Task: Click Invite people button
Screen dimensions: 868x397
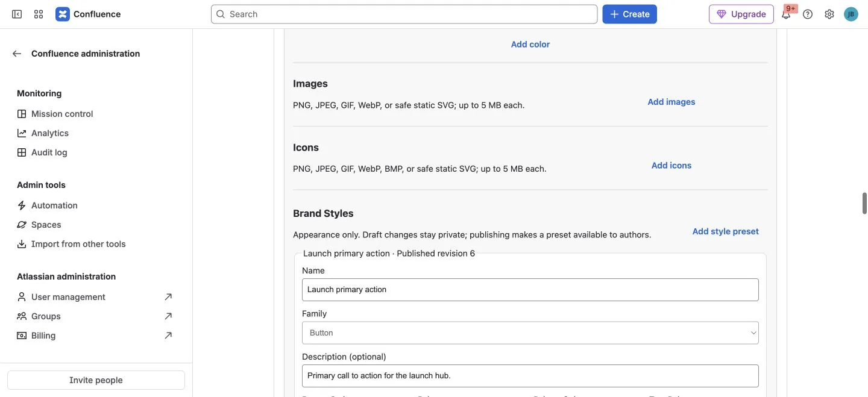Action: (96, 380)
